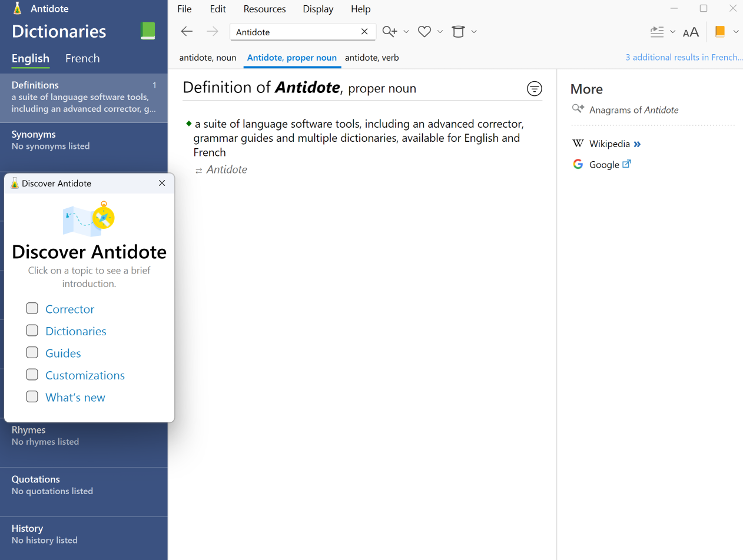Image resolution: width=743 pixels, height=560 pixels.
Task: Click the Antidote search input field
Action: [294, 32]
